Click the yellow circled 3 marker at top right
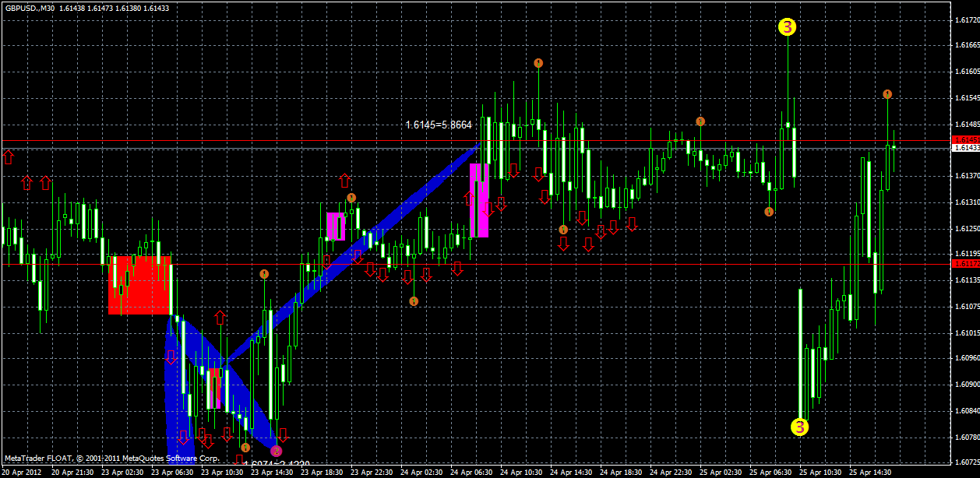Viewport: 980px width, 478px height. pos(788,26)
